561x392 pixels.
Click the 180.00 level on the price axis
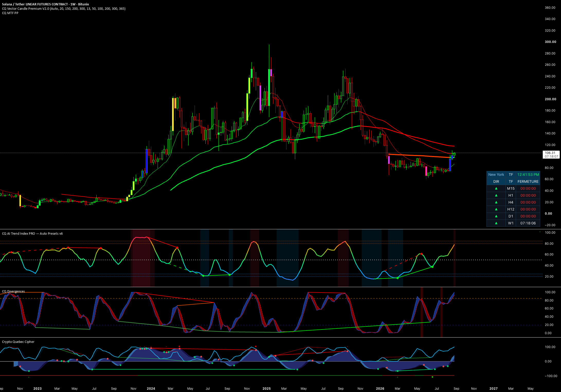[x=550, y=110]
